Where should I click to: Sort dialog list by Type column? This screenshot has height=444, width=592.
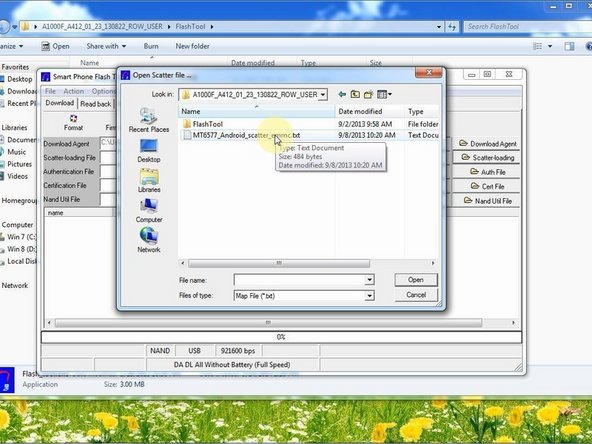click(x=422, y=111)
